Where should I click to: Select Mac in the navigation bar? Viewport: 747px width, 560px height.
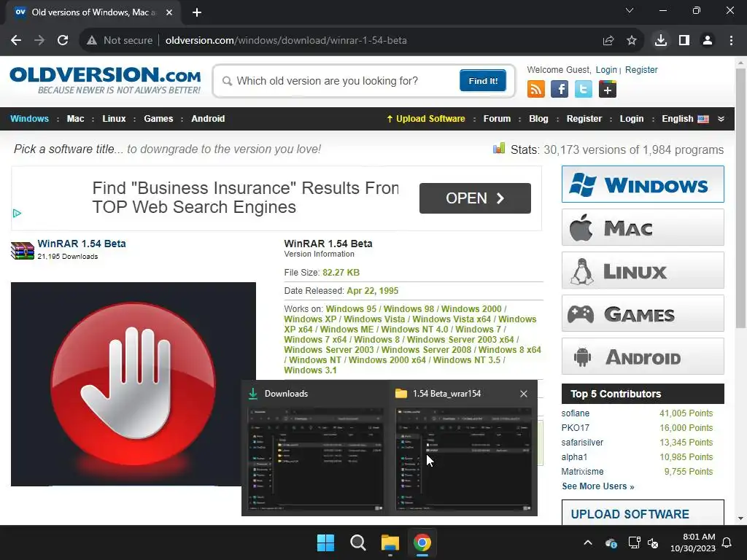pos(75,119)
